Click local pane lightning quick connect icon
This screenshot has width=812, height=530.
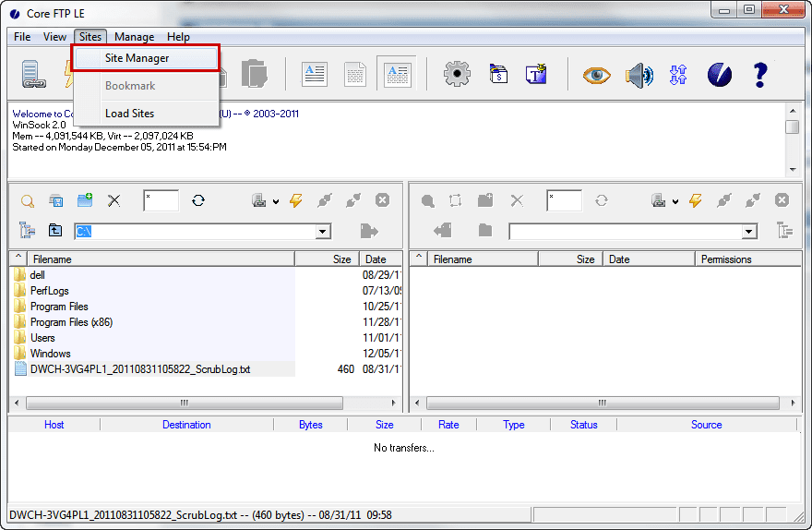[295, 200]
